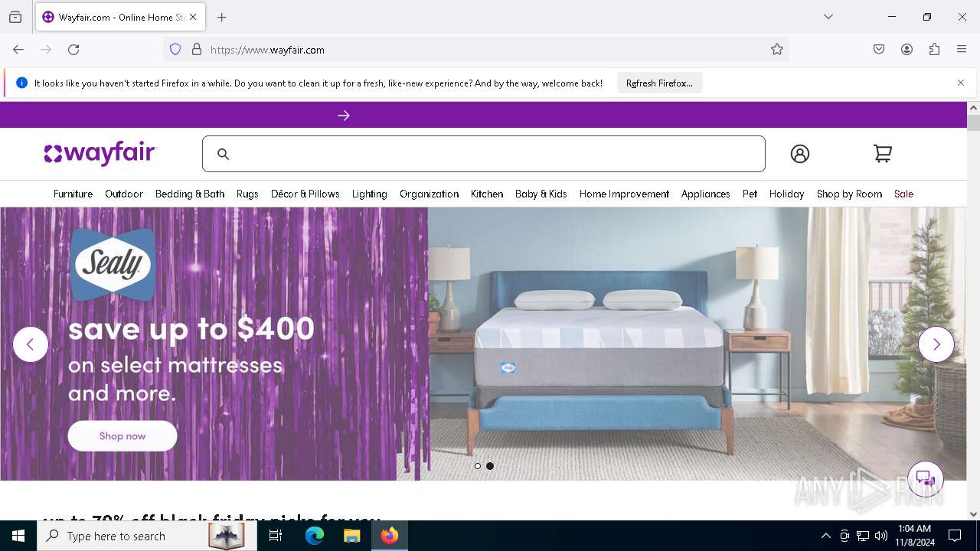Open the Baby & Kids category
Screen dimensions: 980x551
541,194
